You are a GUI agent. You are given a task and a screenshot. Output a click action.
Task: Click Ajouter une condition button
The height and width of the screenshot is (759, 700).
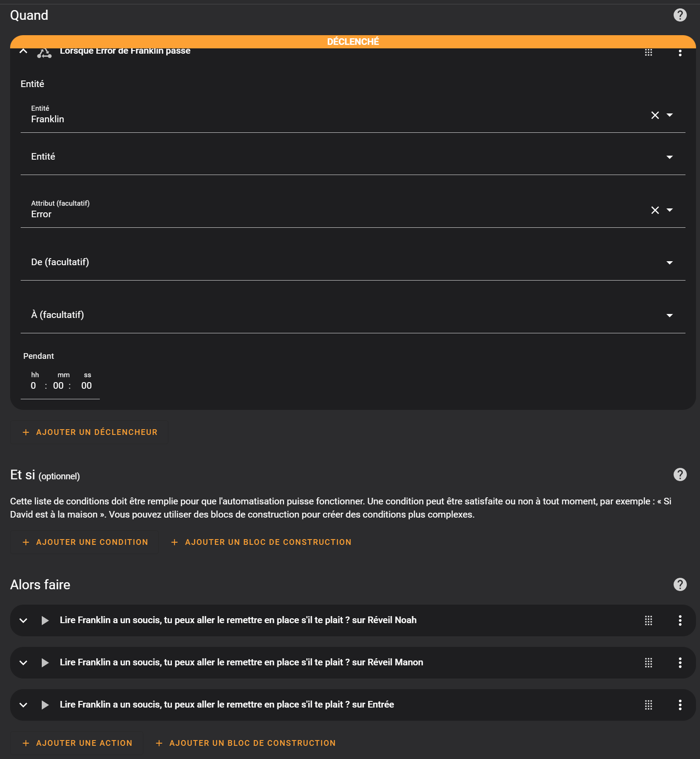[x=84, y=542]
